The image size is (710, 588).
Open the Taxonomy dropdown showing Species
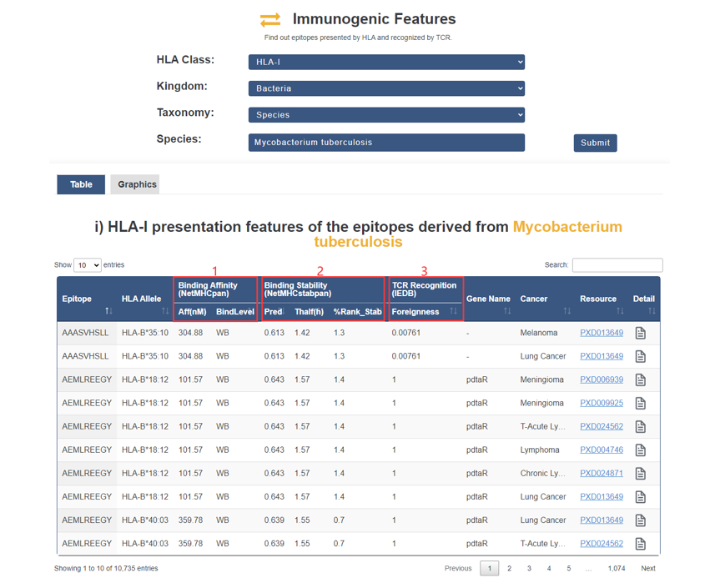(x=386, y=114)
